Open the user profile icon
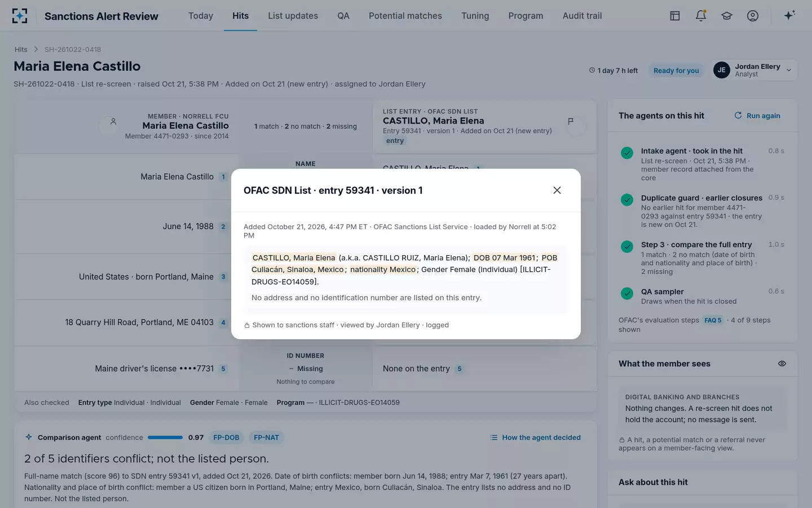The image size is (812, 508). point(753,16)
